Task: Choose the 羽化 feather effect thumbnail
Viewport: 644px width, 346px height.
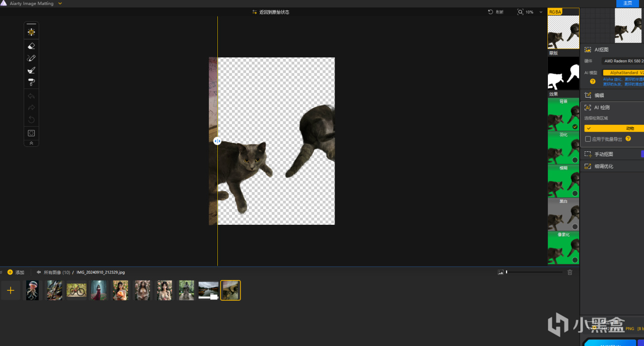Action: 563,148
